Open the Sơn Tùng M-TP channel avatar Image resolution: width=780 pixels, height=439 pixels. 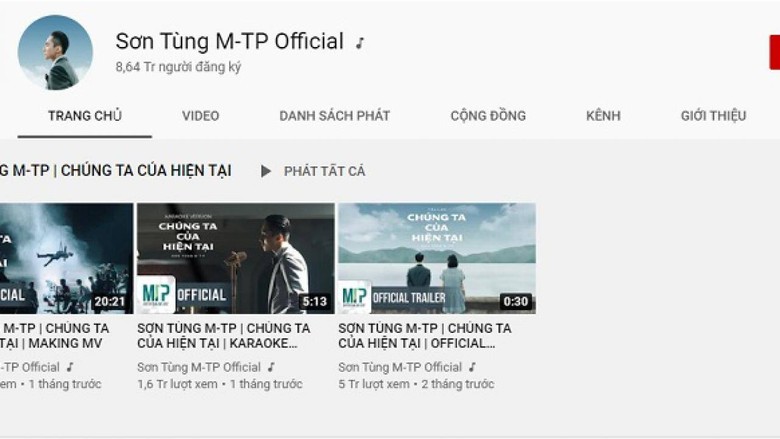tap(55, 53)
